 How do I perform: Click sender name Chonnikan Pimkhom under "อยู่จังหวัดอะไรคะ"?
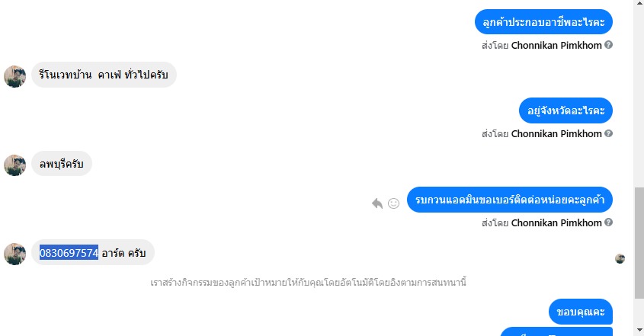coord(556,133)
